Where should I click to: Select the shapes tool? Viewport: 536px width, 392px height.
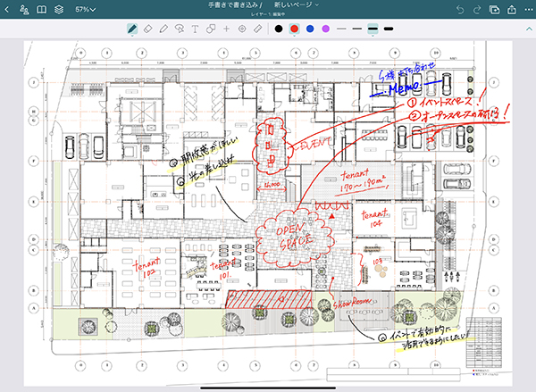pyautogui.click(x=211, y=29)
